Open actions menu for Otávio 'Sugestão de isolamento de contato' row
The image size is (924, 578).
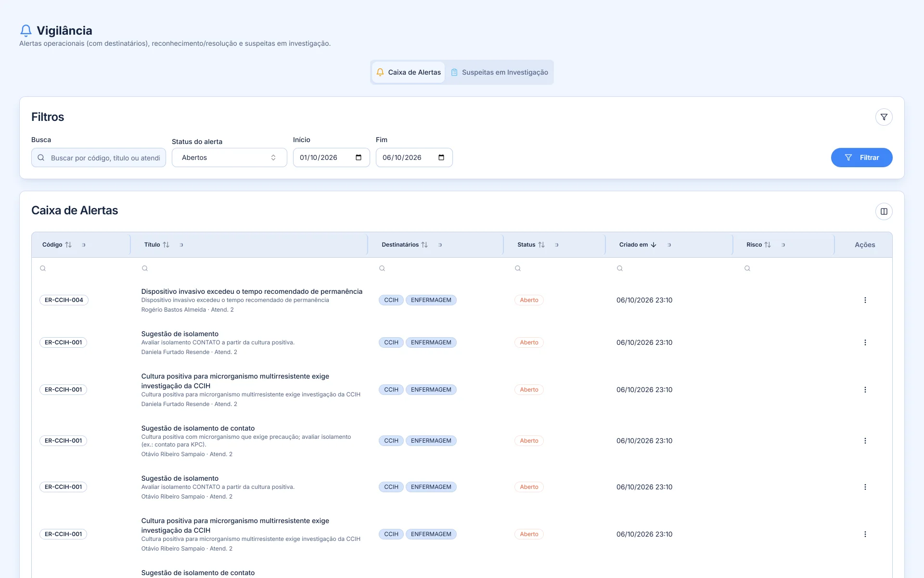tap(865, 441)
